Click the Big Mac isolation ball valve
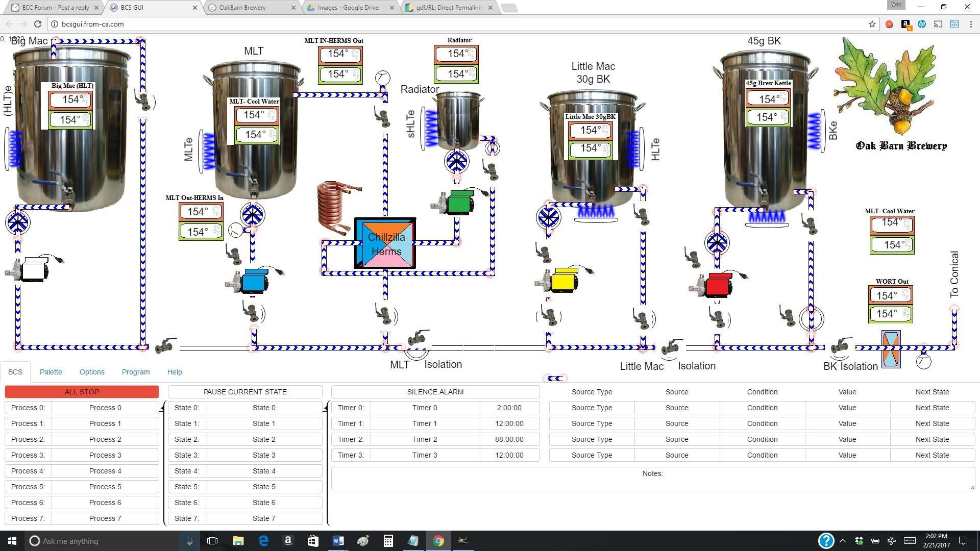The width and height of the screenshot is (980, 551). tap(165, 345)
